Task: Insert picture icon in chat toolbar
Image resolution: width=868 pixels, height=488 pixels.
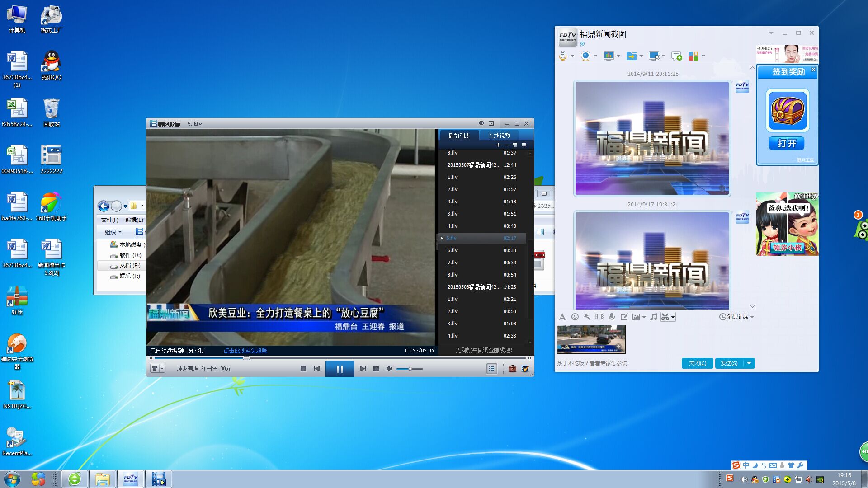Action: pyautogui.click(x=637, y=317)
